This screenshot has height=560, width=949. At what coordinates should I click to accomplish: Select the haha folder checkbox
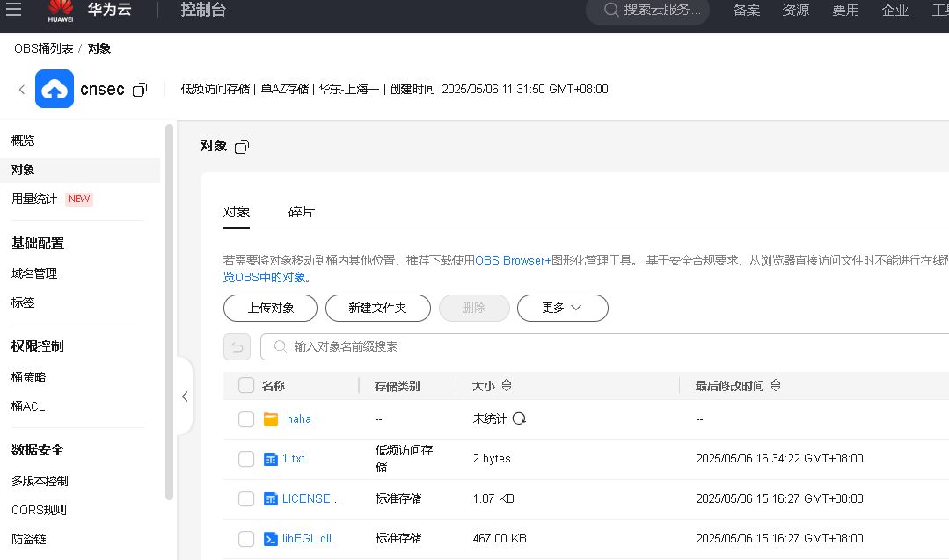pos(246,419)
